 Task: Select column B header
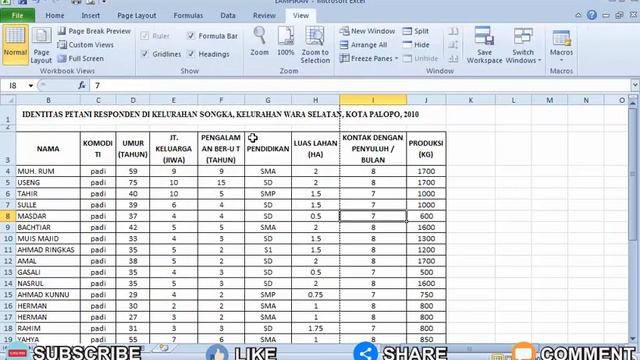[x=48, y=100]
